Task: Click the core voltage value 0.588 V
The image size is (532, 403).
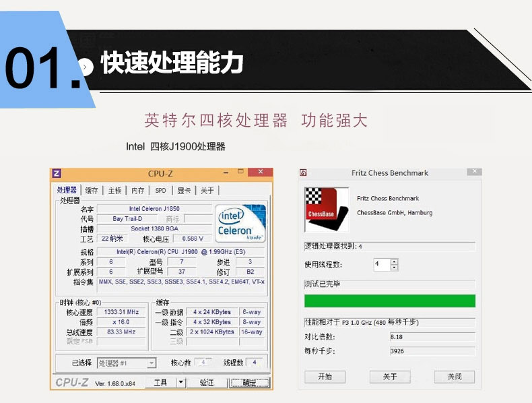Action: (x=193, y=239)
